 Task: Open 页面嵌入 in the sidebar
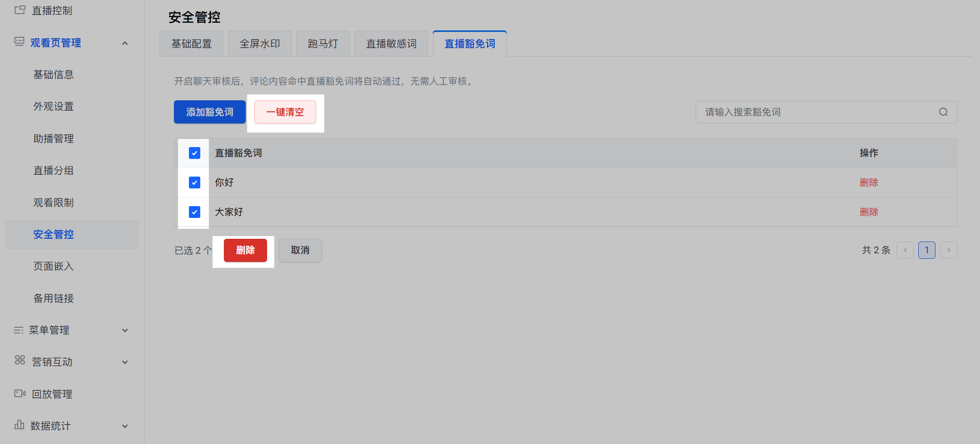54,266
